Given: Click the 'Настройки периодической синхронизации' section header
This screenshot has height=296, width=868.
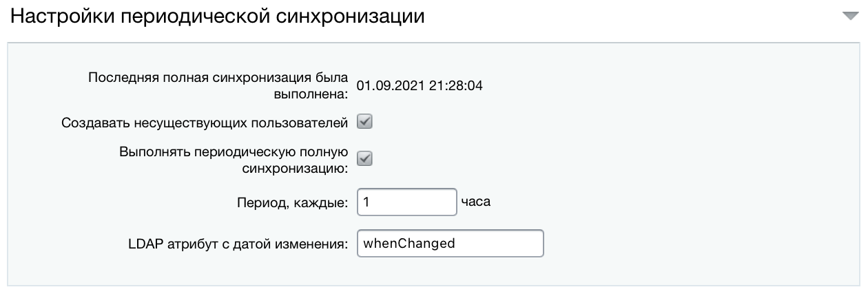Looking at the screenshot, I should (217, 17).
